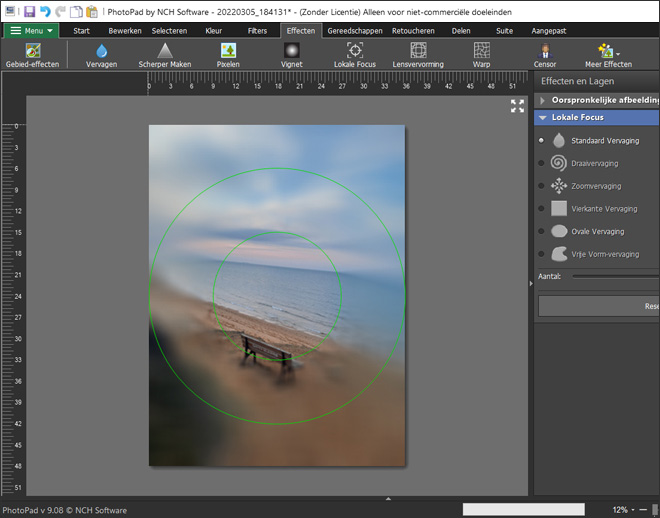Select Vrije Vorm-vervaging radio button
The width and height of the screenshot is (660, 518).
coord(541,254)
